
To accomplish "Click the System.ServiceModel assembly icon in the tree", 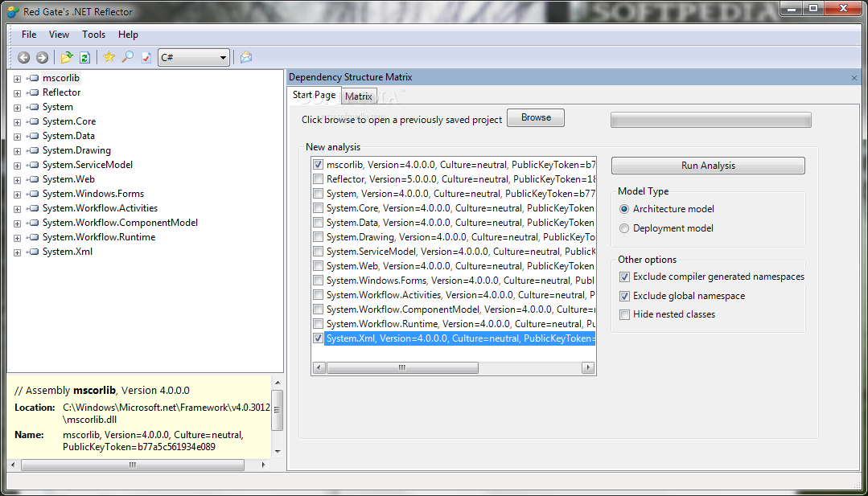I will coord(34,165).
